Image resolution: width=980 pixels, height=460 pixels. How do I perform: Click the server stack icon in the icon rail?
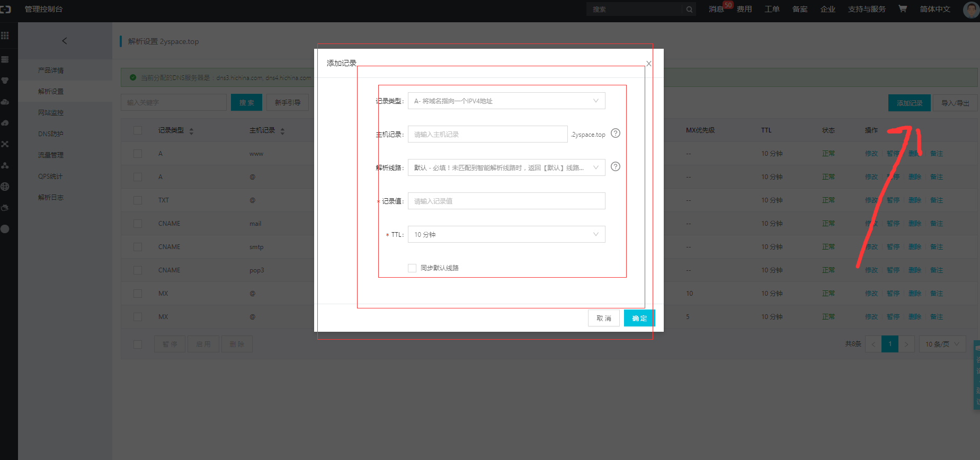(5, 59)
